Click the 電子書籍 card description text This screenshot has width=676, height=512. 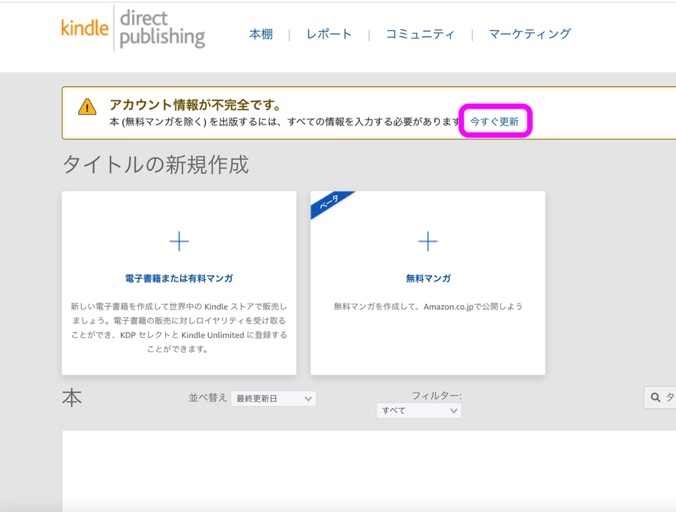179,327
